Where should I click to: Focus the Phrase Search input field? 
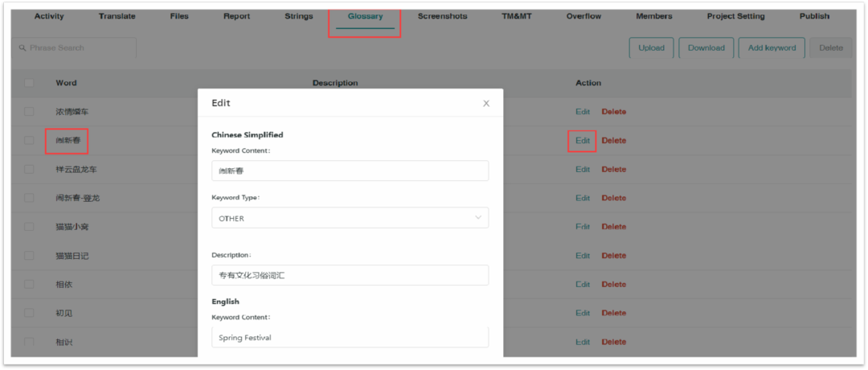click(x=74, y=48)
